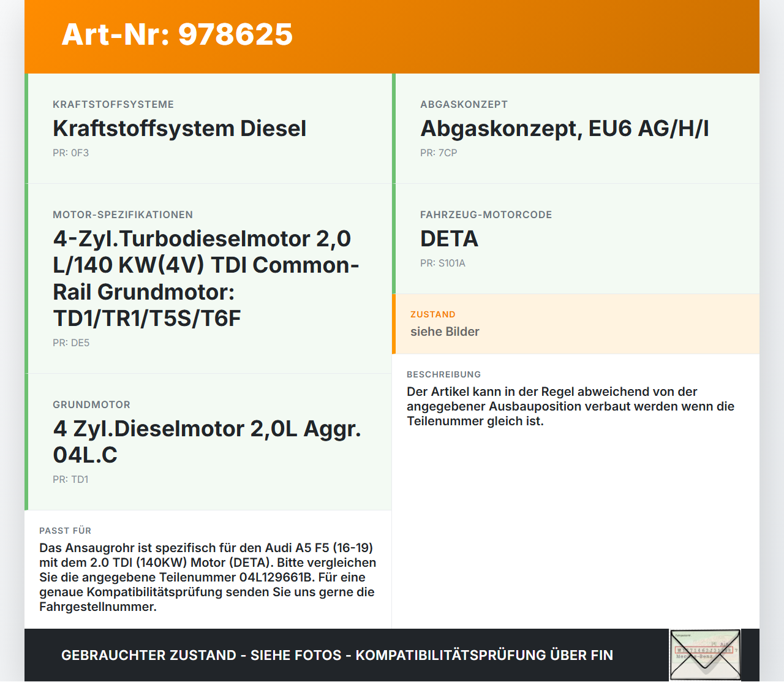Click the PR: 0F3 code label
Screen dimensions: 784x682
pos(70,153)
